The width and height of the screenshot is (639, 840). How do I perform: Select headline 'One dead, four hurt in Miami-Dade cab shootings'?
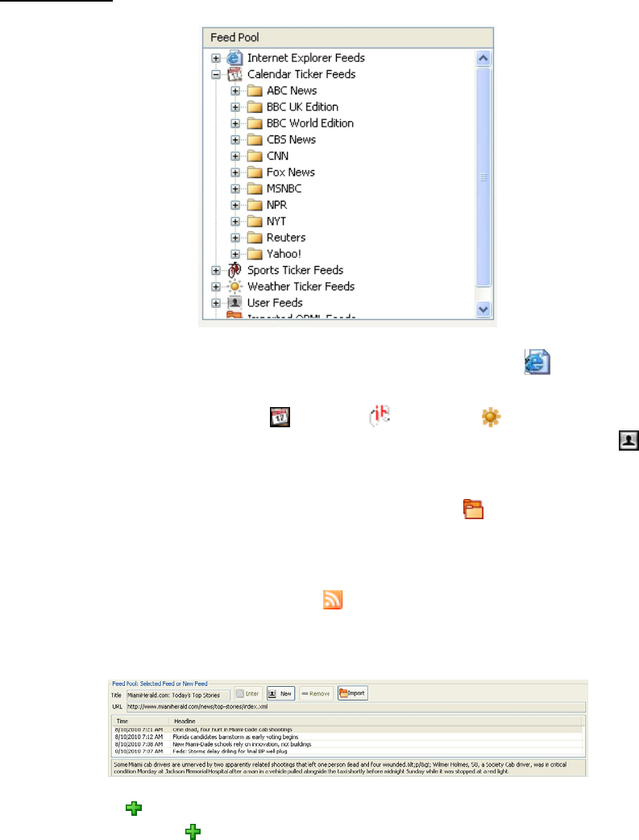click(x=232, y=730)
